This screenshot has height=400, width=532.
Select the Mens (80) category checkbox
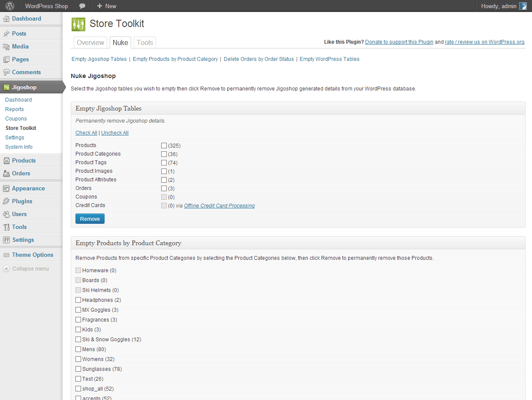[x=78, y=349]
